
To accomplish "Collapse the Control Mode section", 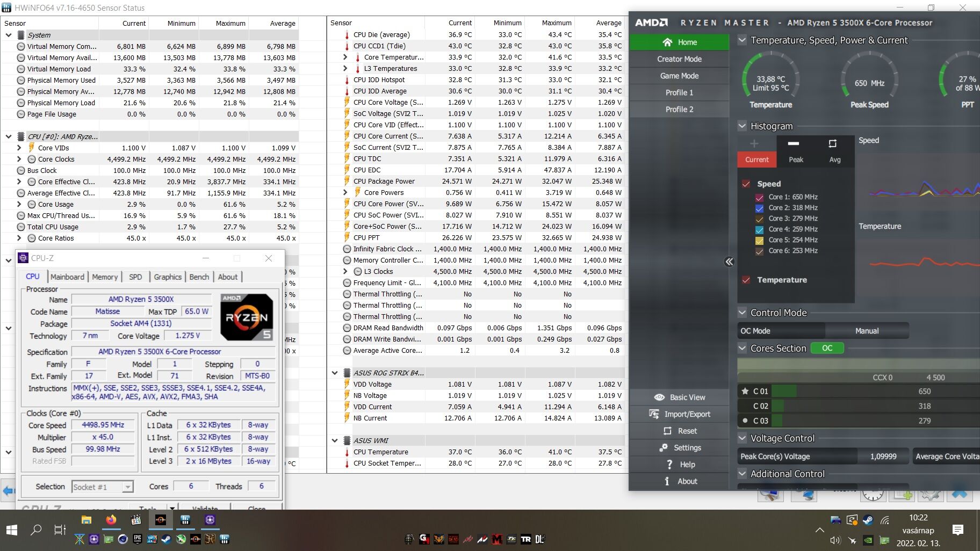I will [742, 313].
